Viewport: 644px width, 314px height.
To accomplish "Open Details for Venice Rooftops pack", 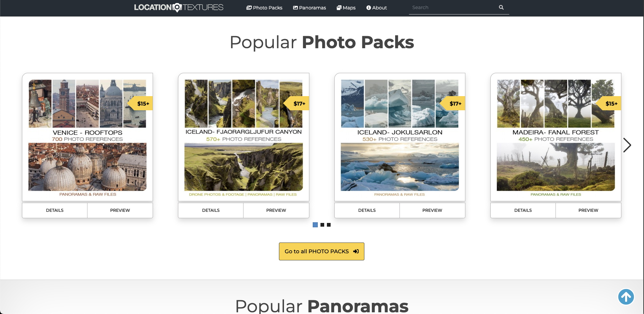I will (55, 210).
